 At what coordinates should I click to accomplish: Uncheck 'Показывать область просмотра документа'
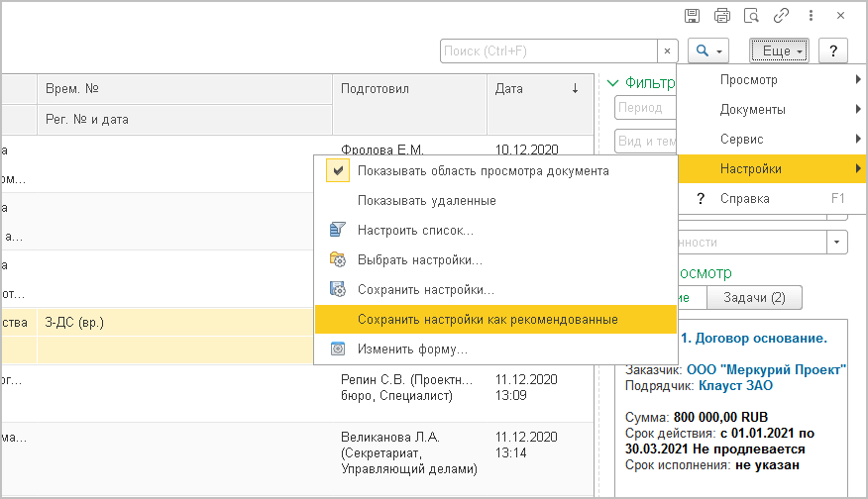338,170
